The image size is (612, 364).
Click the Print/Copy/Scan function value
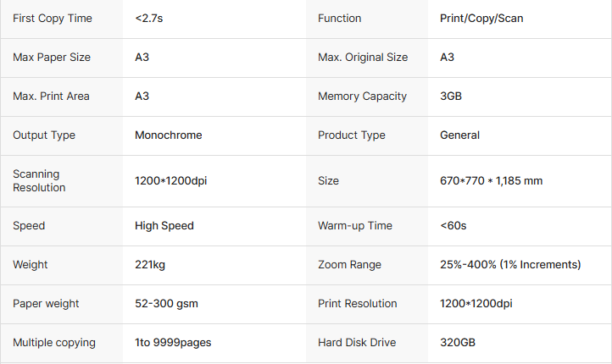tap(481, 19)
